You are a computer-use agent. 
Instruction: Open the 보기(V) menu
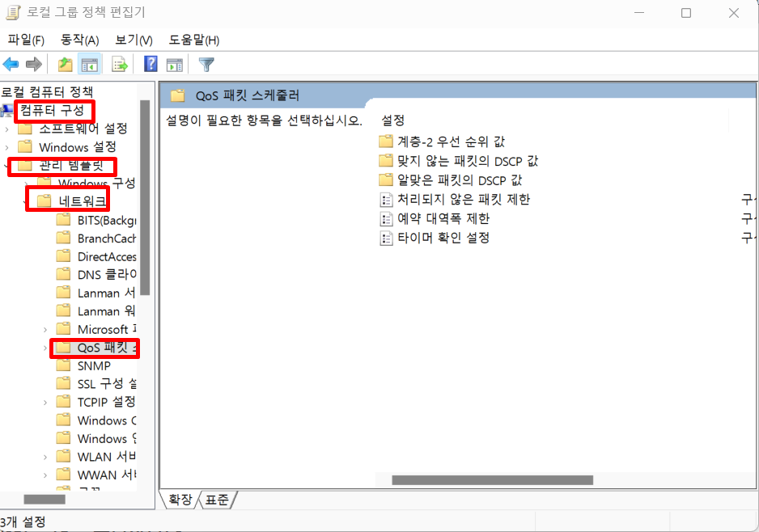click(134, 40)
